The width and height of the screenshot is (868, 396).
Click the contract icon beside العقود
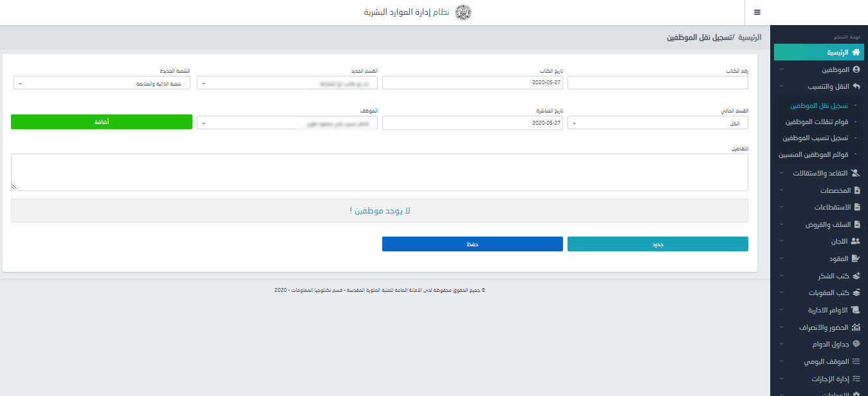tap(856, 258)
